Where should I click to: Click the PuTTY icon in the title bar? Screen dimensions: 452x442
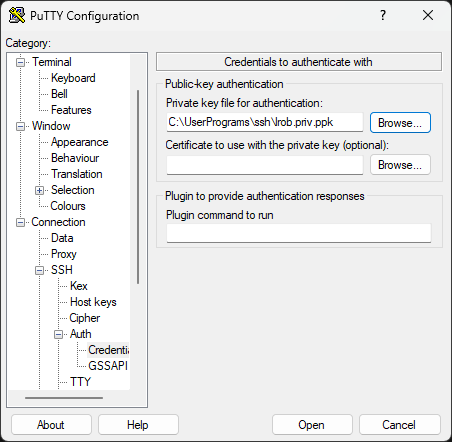point(17,15)
